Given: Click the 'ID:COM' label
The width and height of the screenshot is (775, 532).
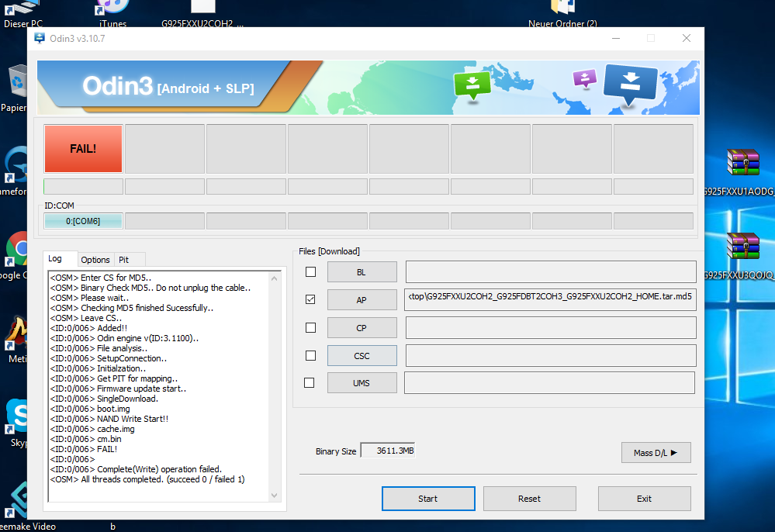Looking at the screenshot, I should click(x=59, y=206).
